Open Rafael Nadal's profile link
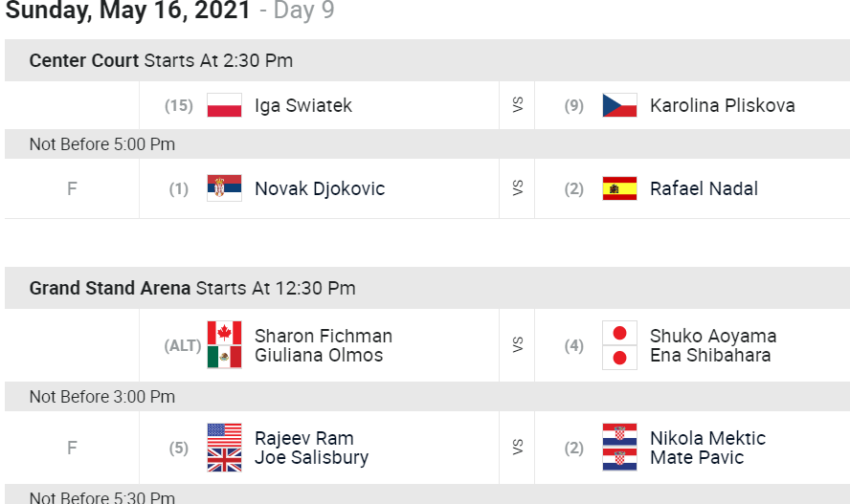The image size is (850, 504). (x=704, y=188)
